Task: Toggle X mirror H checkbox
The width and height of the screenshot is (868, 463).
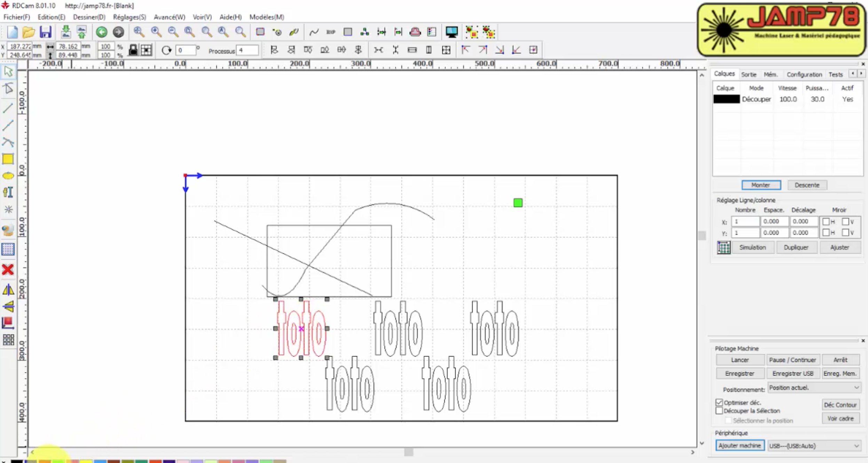Action: [826, 221]
